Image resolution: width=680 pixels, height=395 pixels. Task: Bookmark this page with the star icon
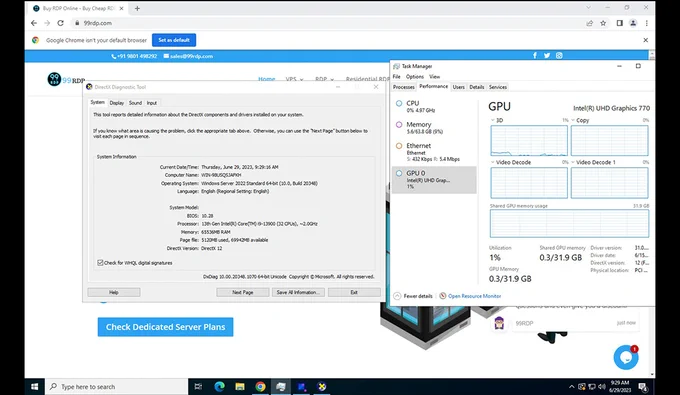pos(603,23)
